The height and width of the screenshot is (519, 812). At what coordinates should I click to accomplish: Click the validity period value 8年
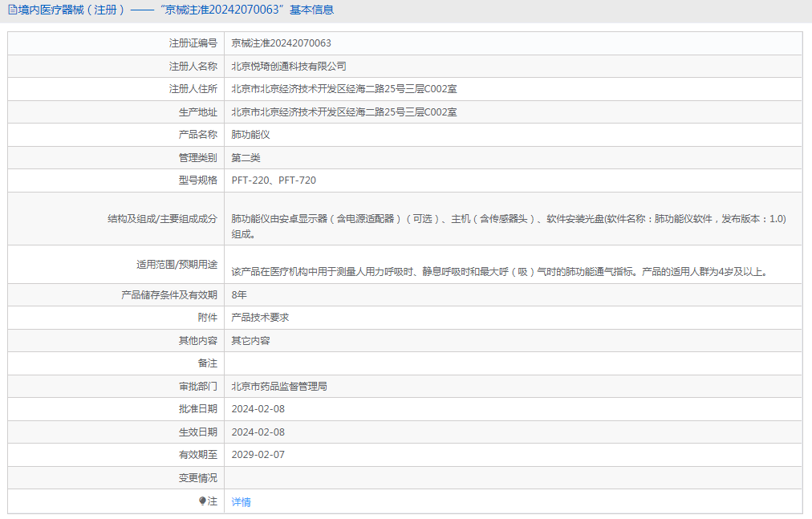pyautogui.click(x=239, y=295)
